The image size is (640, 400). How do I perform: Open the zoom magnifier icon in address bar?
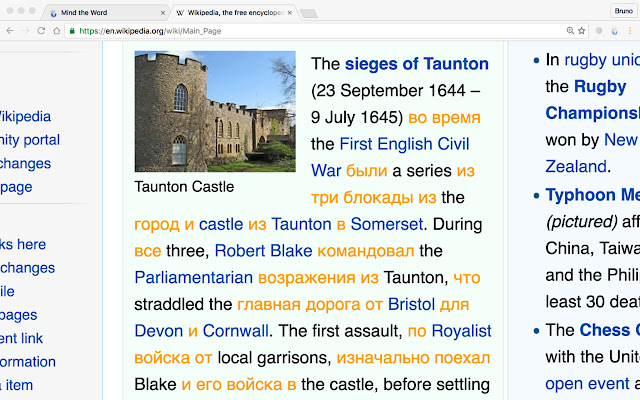(x=570, y=31)
